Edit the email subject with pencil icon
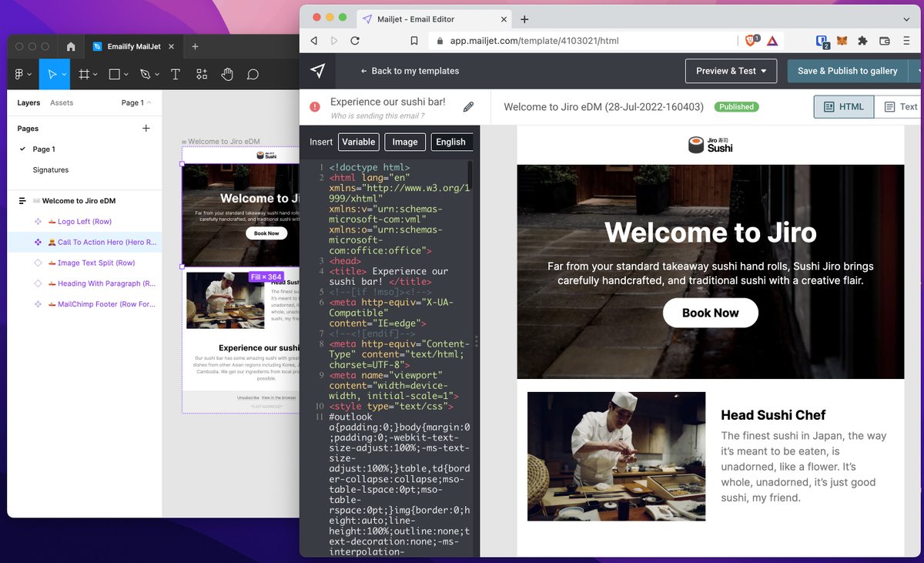924x563 pixels. click(468, 107)
